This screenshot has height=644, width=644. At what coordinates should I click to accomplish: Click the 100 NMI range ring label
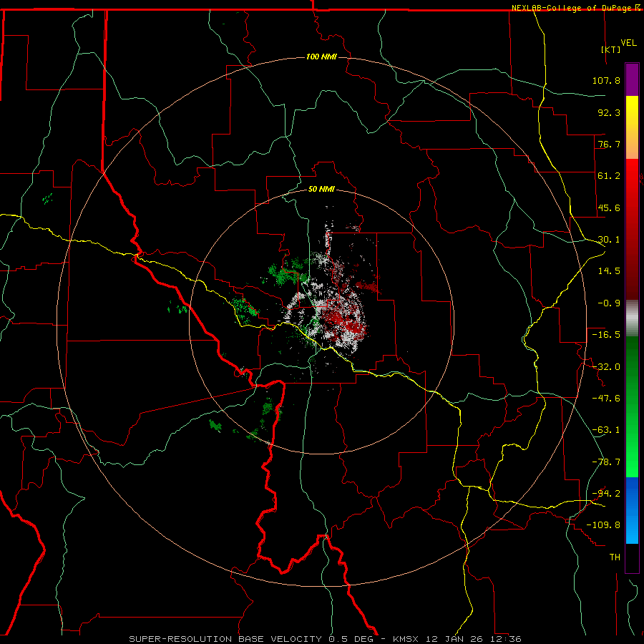tap(321, 57)
